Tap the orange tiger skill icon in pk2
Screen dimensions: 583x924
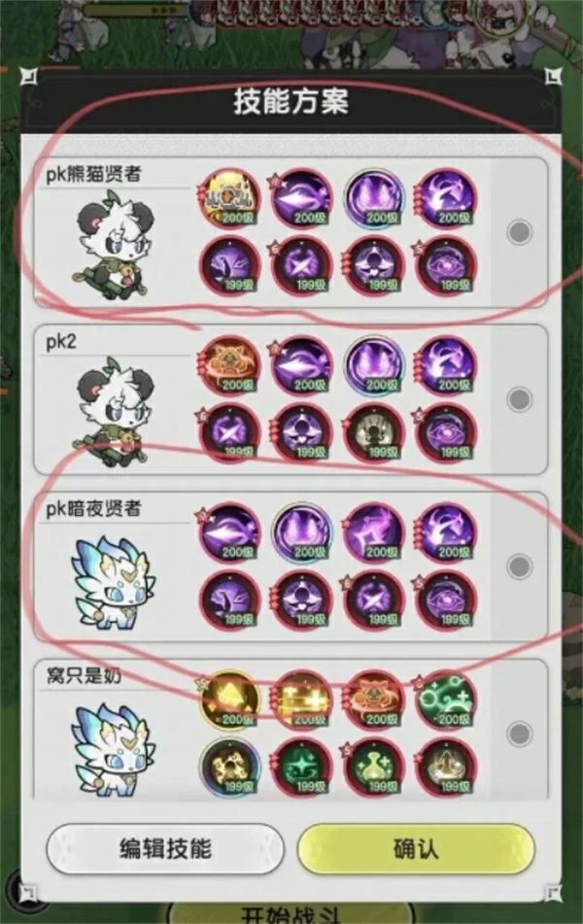point(229,366)
